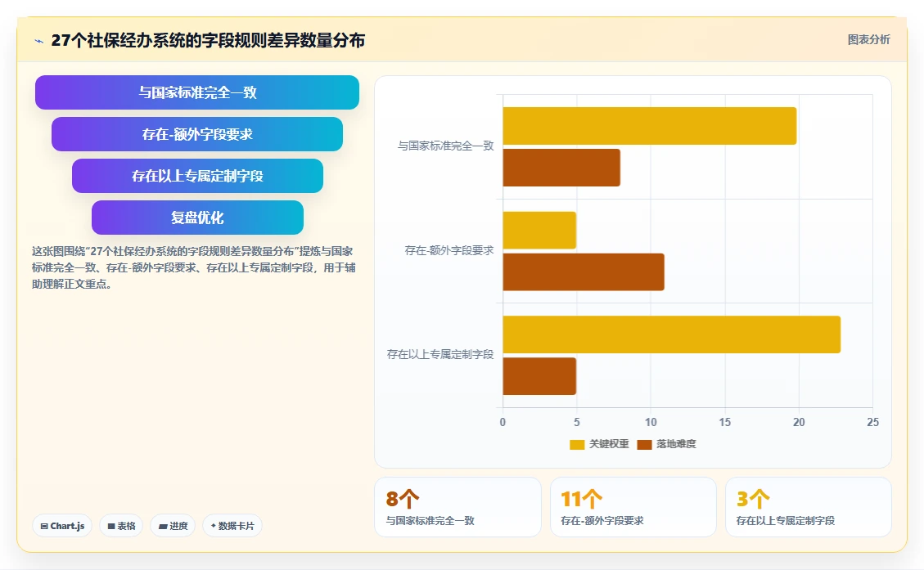Viewport: 924px width, 570px height.
Task: Toggle the 落地难度 legend swatch
Action: click(645, 445)
